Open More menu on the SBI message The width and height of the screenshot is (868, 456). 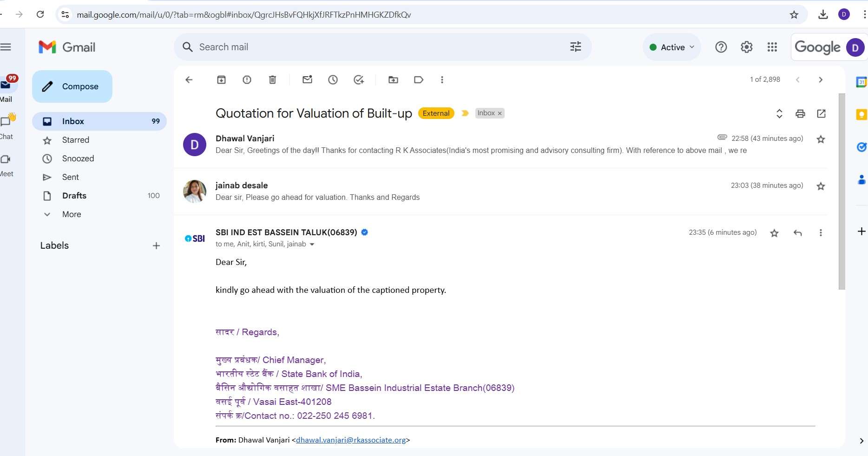point(821,233)
